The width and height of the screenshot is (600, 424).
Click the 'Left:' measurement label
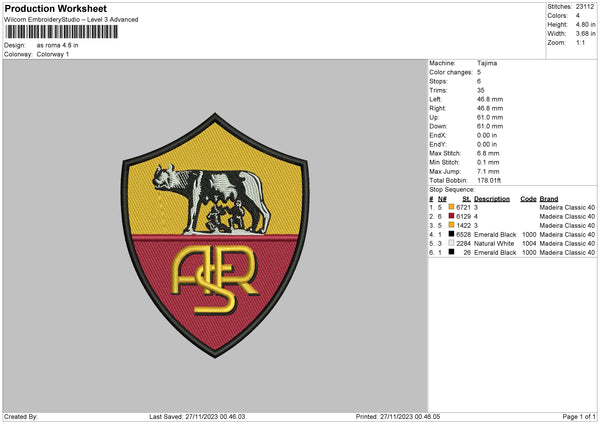(435, 99)
